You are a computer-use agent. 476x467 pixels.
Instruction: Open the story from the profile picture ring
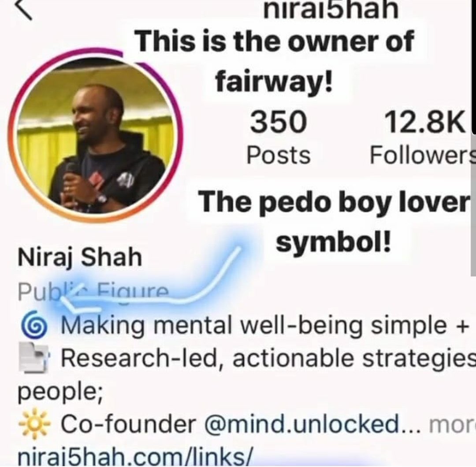pyautogui.click(x=95, y=136)
